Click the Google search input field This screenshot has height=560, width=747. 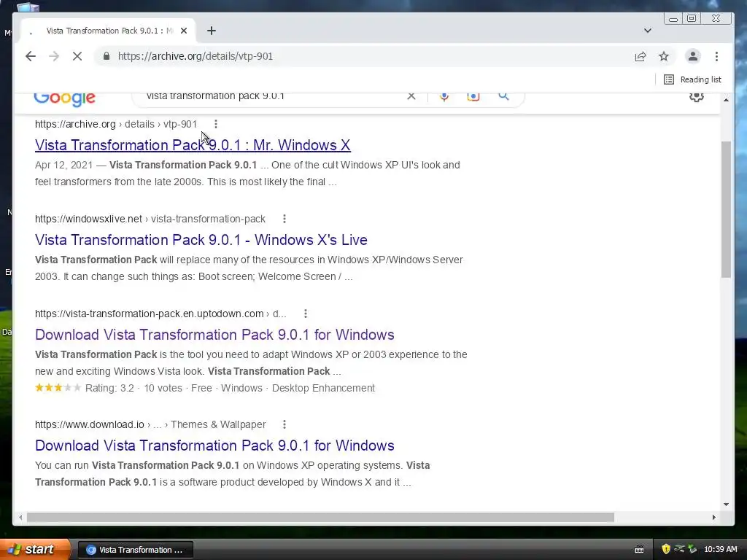(271, 96)
